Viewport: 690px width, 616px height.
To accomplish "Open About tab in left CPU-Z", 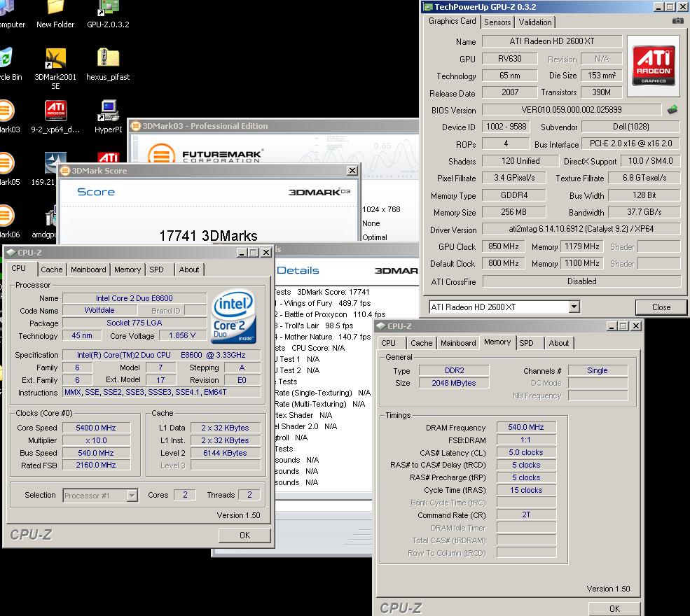I will 188,269.
